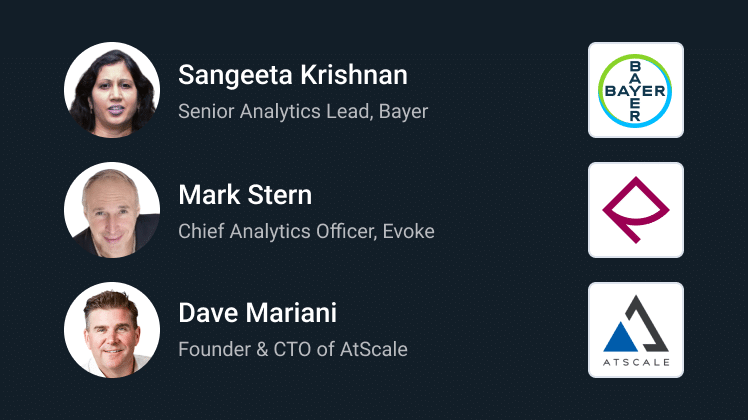Select Dave Mariani's avatar picture
Image resolution: width=748 pixels, height=420 pixels.
tap(111, 330)
